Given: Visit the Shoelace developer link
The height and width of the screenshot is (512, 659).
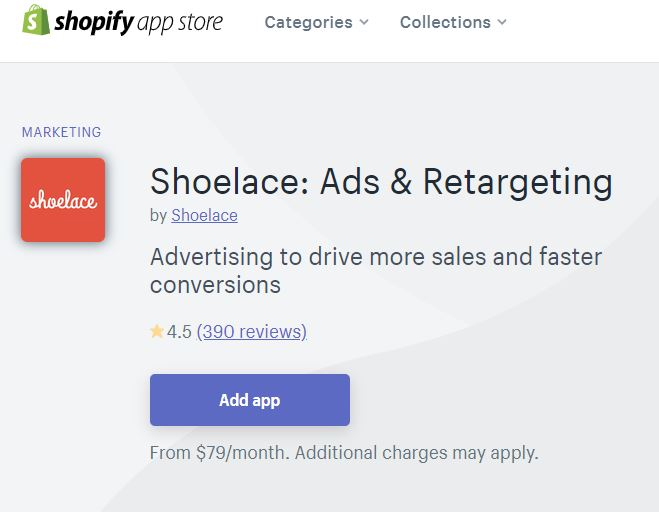Looking at the screenshot, I should (204, 215).
